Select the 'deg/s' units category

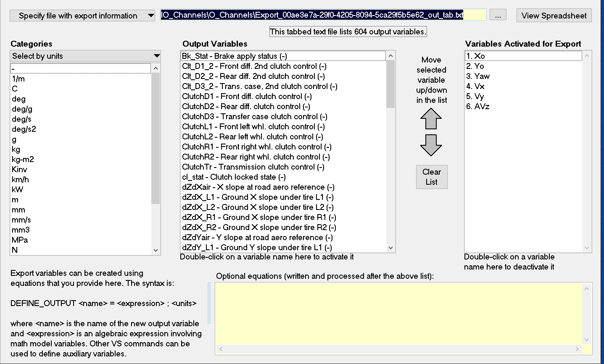pos(81,119)
